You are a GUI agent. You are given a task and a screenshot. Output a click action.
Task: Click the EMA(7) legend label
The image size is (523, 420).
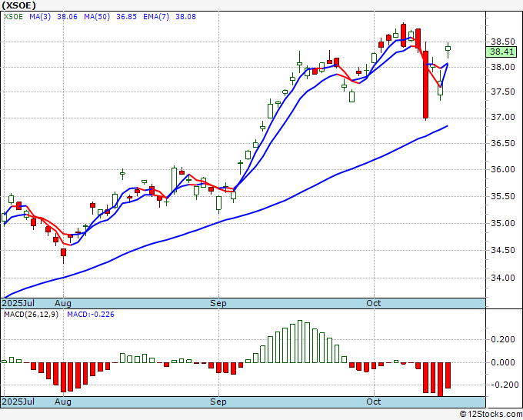(x=156, y=17)
